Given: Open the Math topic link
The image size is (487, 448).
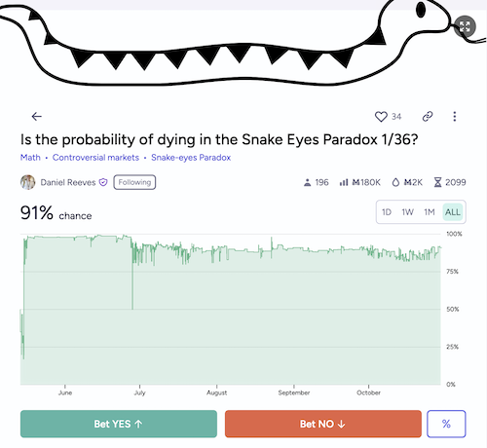Looking at the screenshot, I should [30, 158].
